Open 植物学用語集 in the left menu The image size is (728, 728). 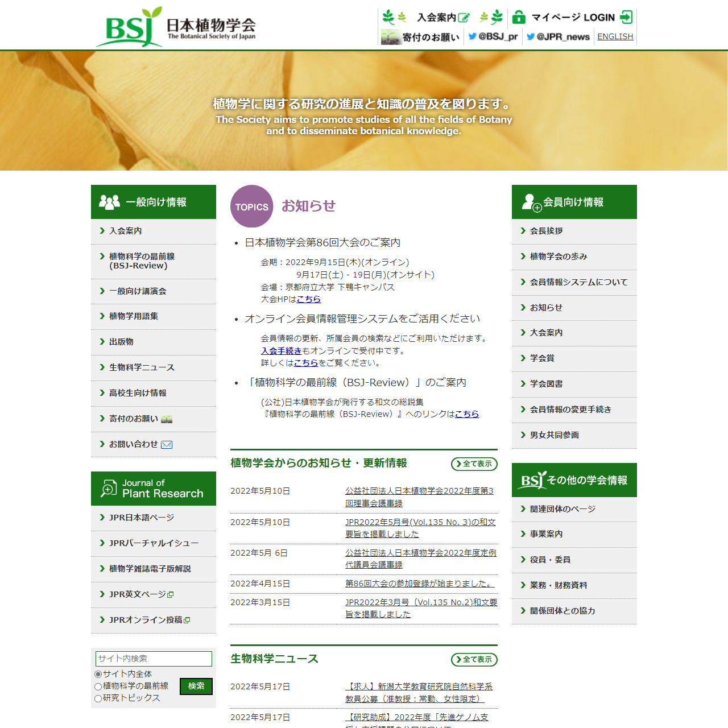(134, 316)
